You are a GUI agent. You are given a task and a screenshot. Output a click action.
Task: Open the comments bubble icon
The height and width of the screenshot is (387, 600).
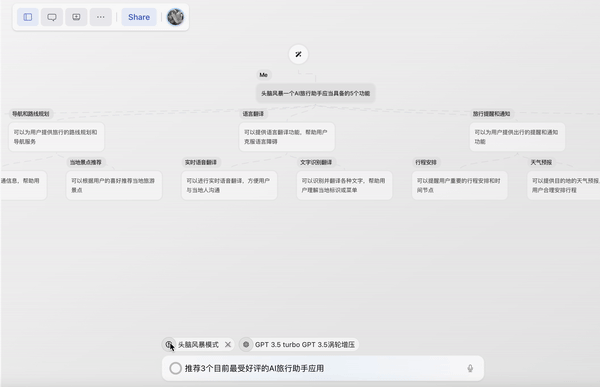(52, 17)
